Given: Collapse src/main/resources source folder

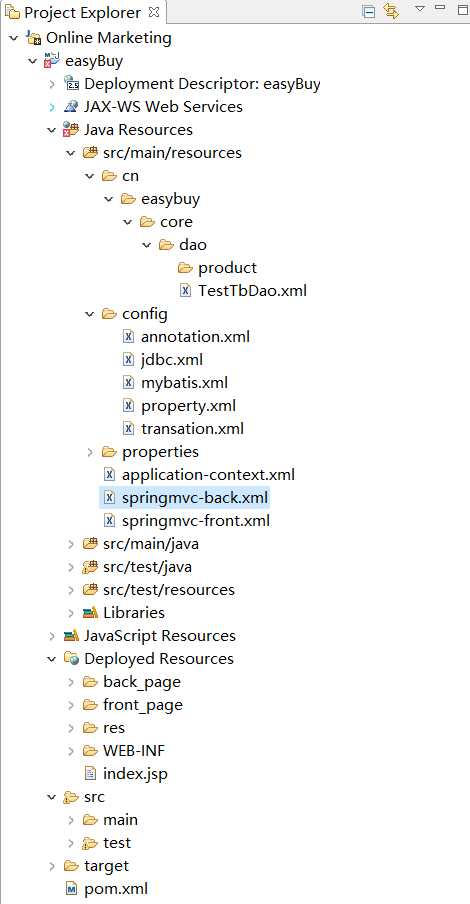Looking at the screenshot, I should point(71,153).
